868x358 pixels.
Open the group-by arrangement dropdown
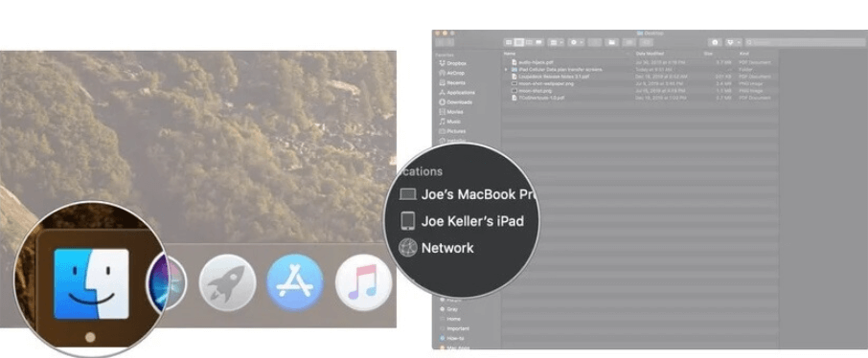click(x=556, y=42)
